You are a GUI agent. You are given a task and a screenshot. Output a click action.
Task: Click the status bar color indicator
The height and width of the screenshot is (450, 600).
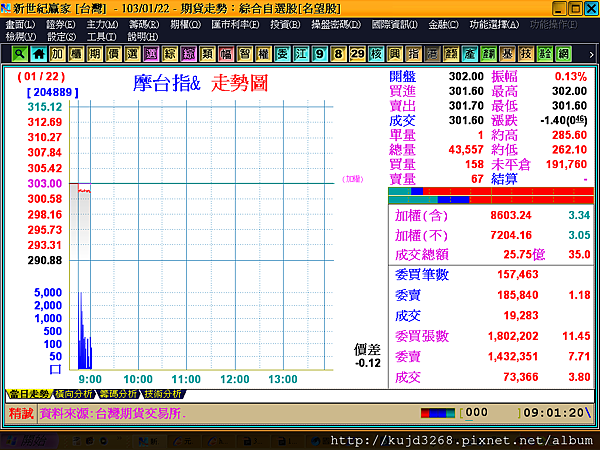tap(438, 413)
